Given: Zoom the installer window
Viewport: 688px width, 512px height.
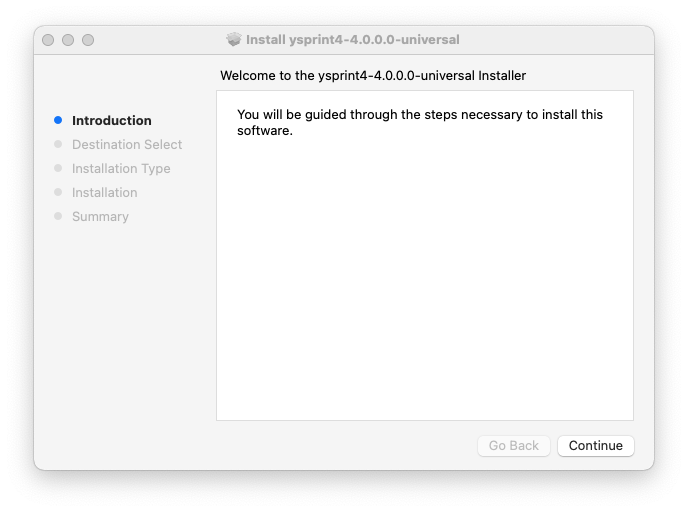Looking at the screenshot, I should tap(88, 40).
